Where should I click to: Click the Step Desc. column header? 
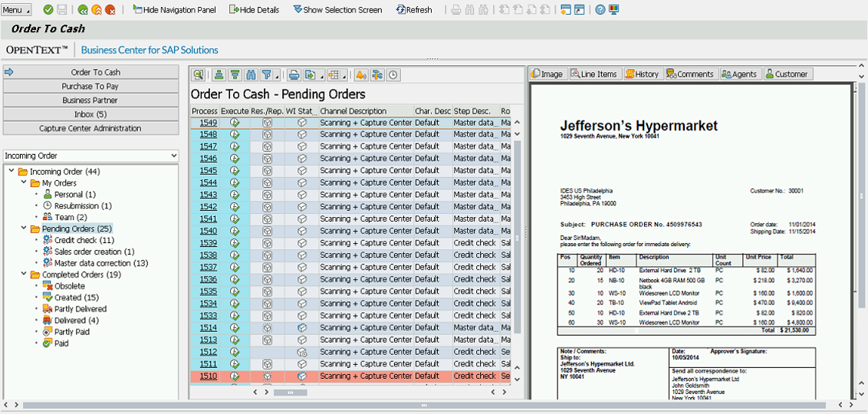[475, 110]
